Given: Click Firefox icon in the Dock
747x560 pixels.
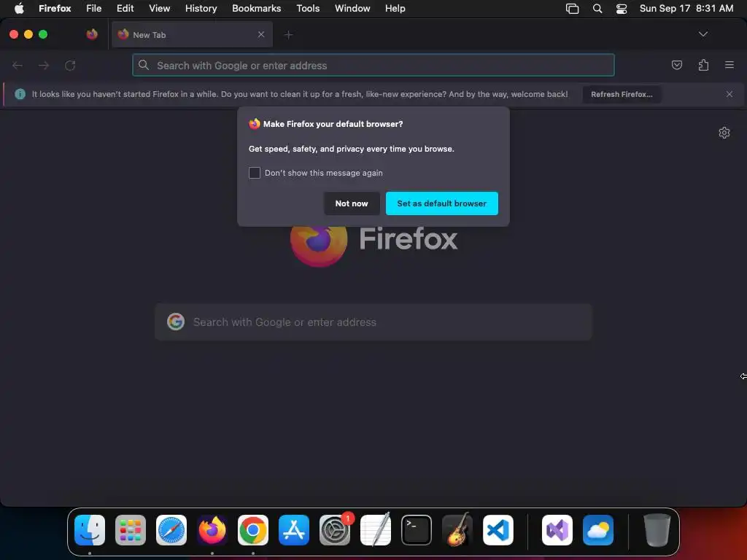Looking at the screenshot, I should (212, 530).
